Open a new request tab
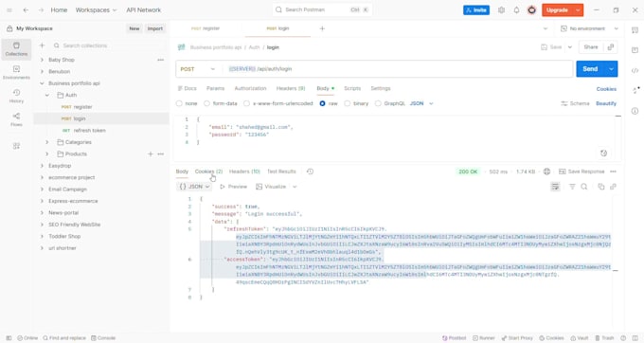The width and height of the screenshot is (644, 343). [322, 28]
